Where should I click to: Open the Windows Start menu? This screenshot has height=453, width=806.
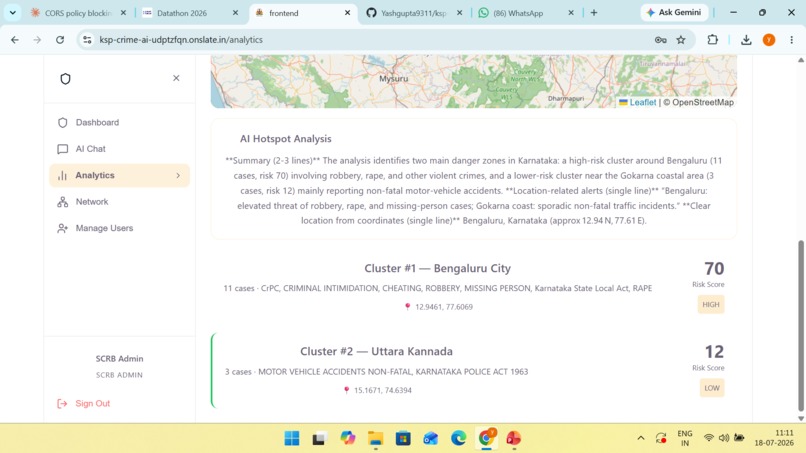291,438
